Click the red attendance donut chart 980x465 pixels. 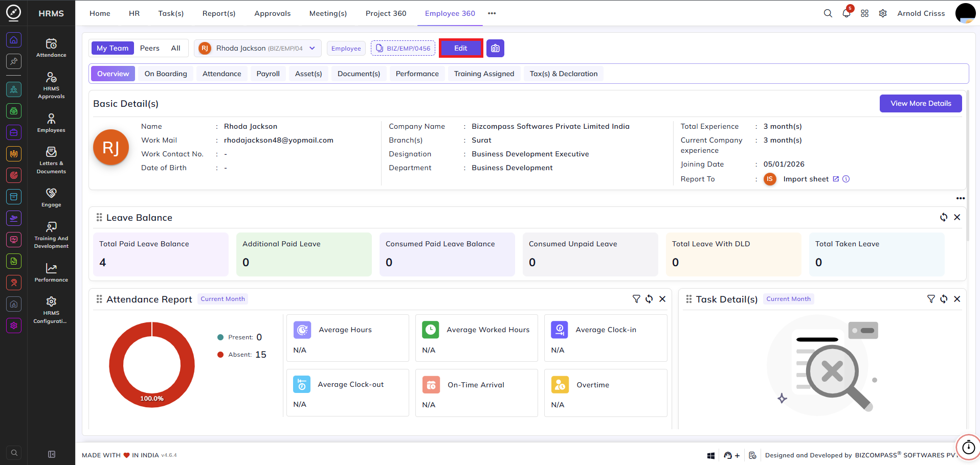tap(152, 365)
